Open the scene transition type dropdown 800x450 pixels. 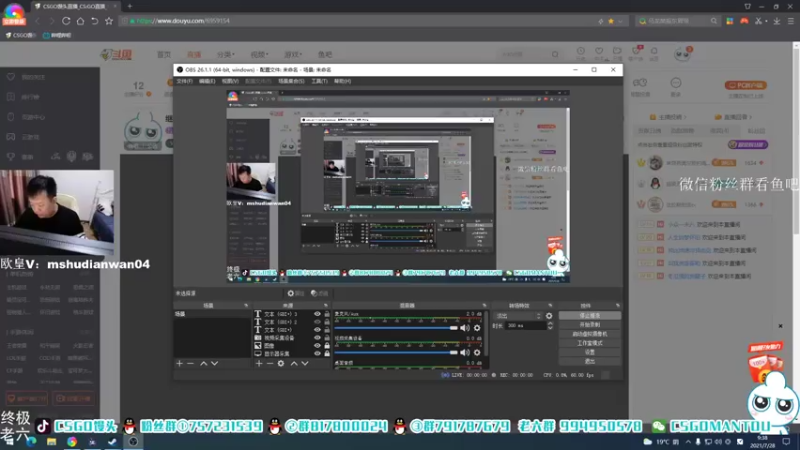tap(518, 316)
